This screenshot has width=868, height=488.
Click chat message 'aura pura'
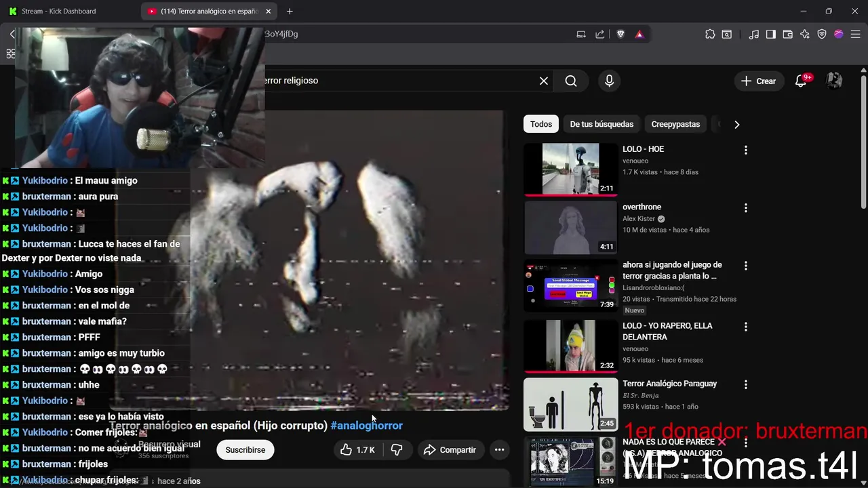[98, 197]
